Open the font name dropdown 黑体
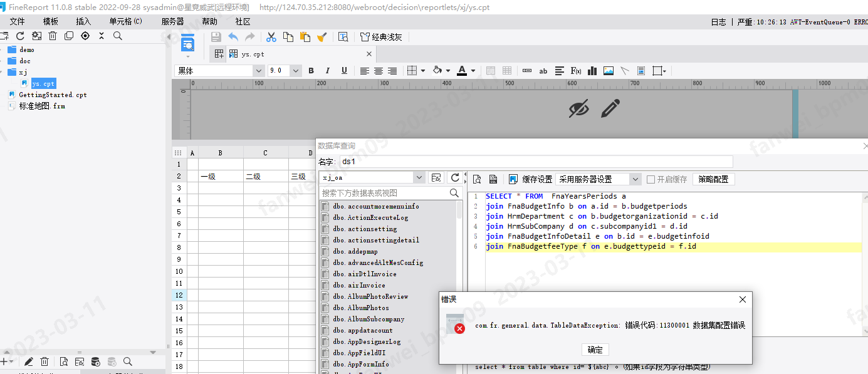 pos(258,71)
